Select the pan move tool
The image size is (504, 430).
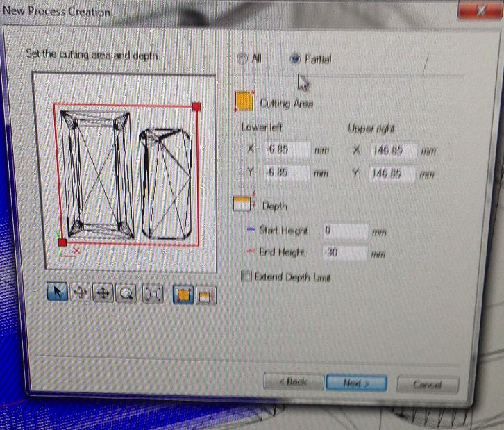point(103,293)
